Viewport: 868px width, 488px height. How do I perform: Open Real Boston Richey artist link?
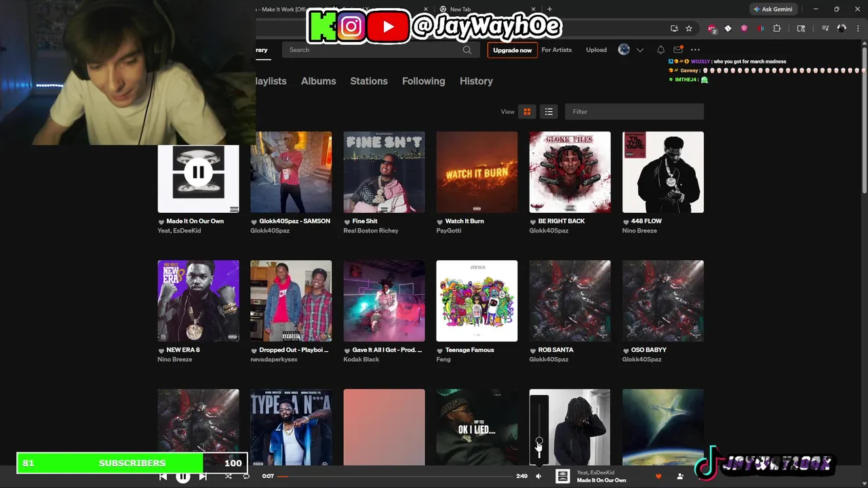click(371, 230)
